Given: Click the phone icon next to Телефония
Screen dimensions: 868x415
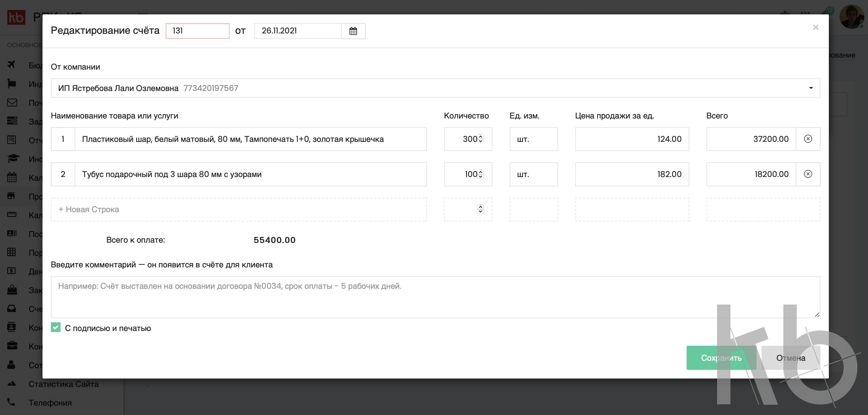Looking at the screenshot, I should click(x=11, y=402).
